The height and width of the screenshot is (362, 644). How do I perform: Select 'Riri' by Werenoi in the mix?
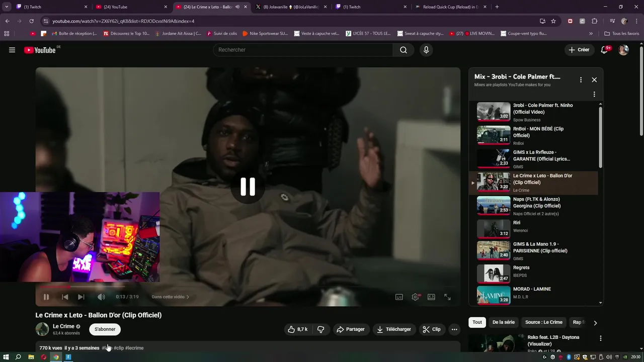point(533,229)
